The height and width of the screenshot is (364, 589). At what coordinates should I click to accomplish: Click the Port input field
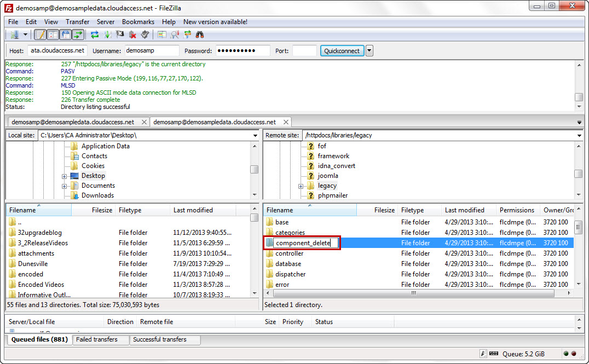pyautogui.click(x=304, y=51)
